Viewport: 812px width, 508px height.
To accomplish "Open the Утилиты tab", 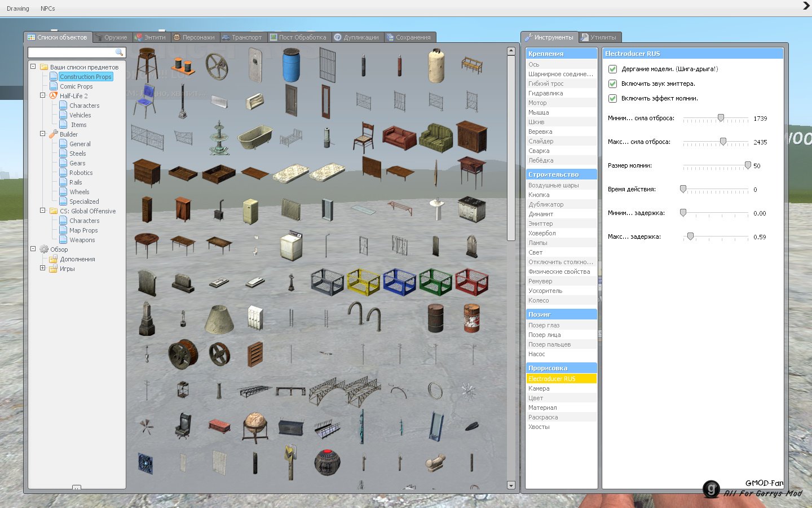I will (601, 37).
